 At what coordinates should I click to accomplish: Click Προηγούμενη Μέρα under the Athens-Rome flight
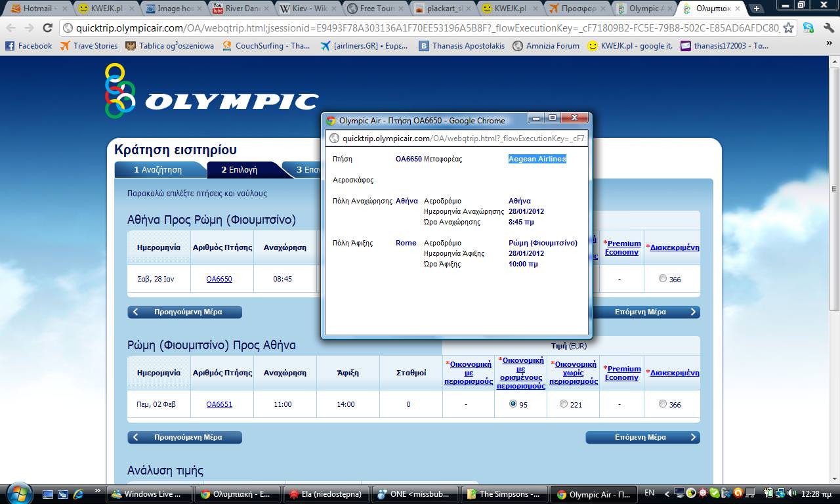point(184,312)
